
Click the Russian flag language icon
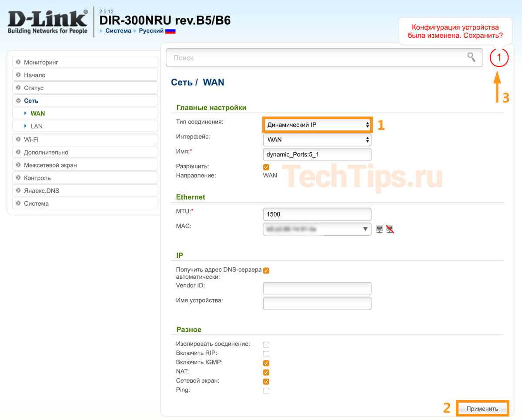170,31
